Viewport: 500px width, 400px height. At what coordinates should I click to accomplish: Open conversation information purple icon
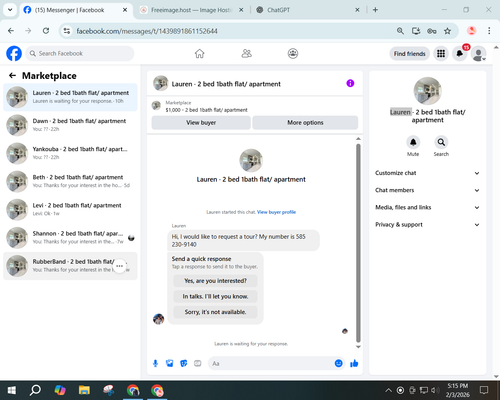(350, 83)
